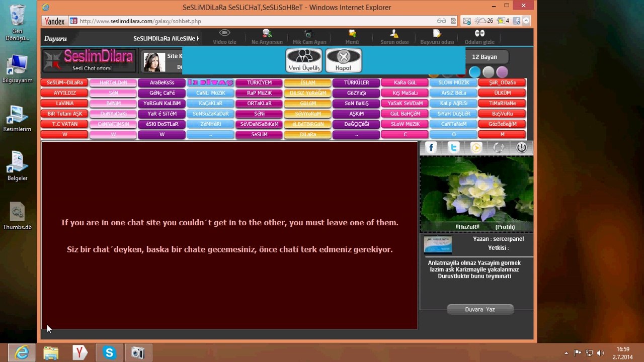
Task: Open the Video izle tool
Action: click(x=224, y=37)
